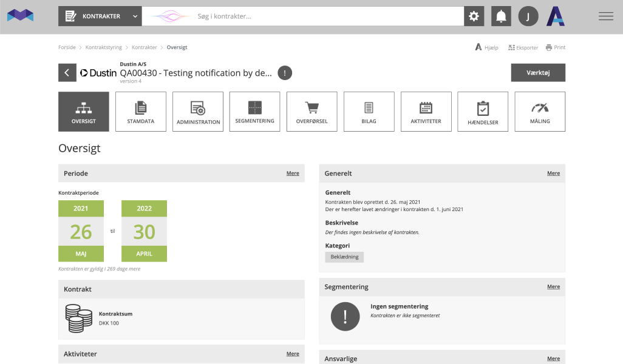Click the 'Dustin A/S' supplier name
Image resolution: width=623 pixels, height=364 pixels.
point(133,64)
